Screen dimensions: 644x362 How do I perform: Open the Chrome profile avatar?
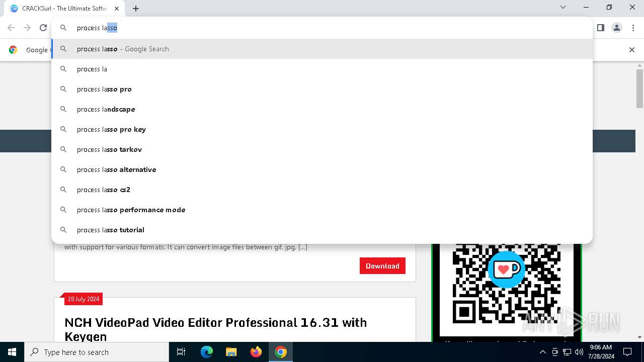[x=617, y=28]
